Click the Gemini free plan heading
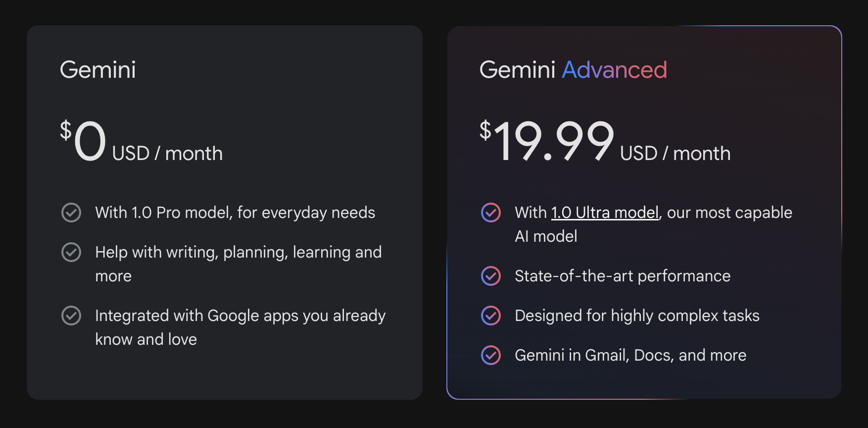Viewport: 868px width, 428px height. click(x=98, y=70)
